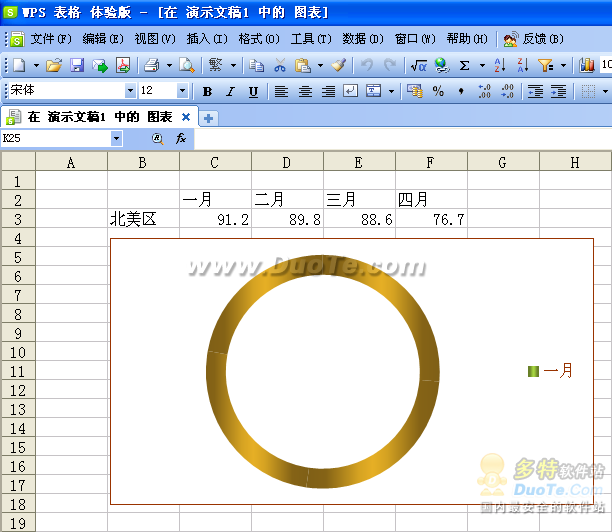Toggle italic formatting
612x532 pixels.
click(230, 91)
